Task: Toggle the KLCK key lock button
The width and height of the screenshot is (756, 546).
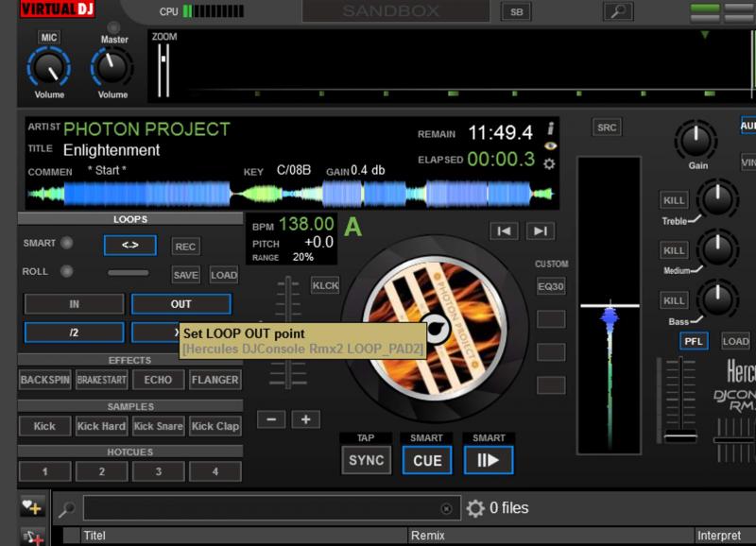Action: pos(325,285)
